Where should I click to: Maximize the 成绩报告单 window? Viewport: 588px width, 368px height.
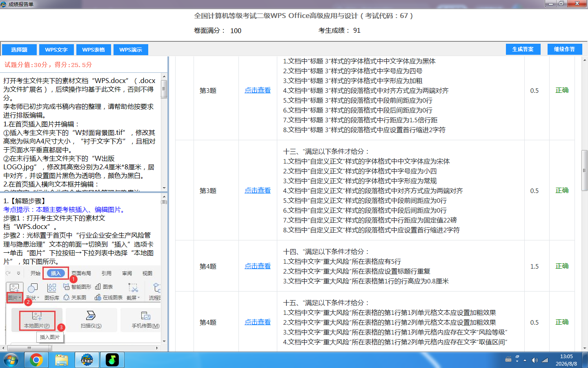click(x=561, y=4)
